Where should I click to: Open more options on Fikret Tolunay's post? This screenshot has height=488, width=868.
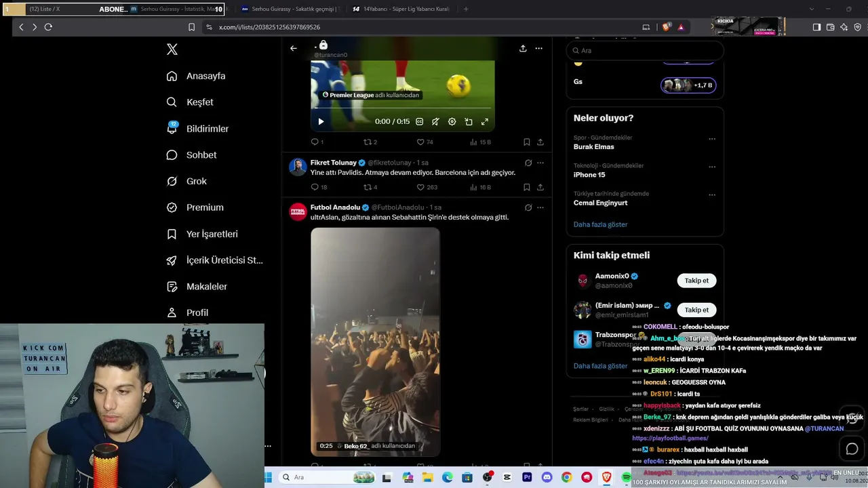click(x=540, y=163)
